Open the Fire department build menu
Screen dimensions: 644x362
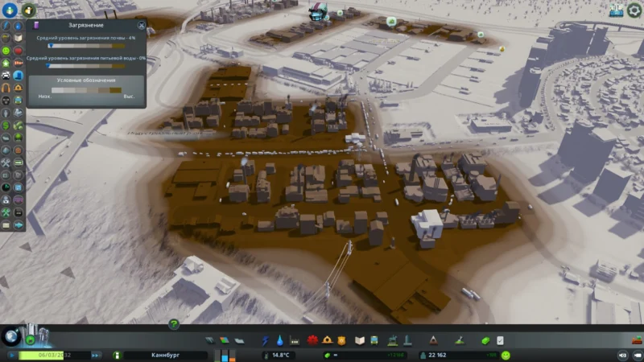(328, 340)
